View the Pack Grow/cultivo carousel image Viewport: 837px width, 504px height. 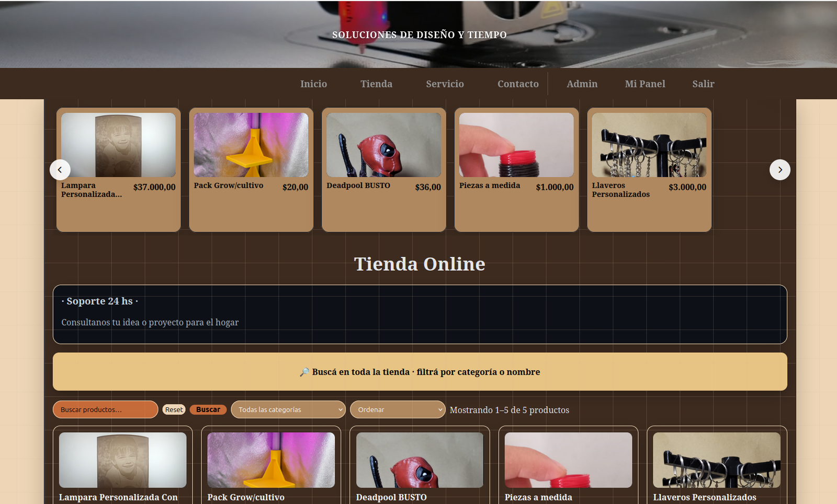(x=251, y=145)
